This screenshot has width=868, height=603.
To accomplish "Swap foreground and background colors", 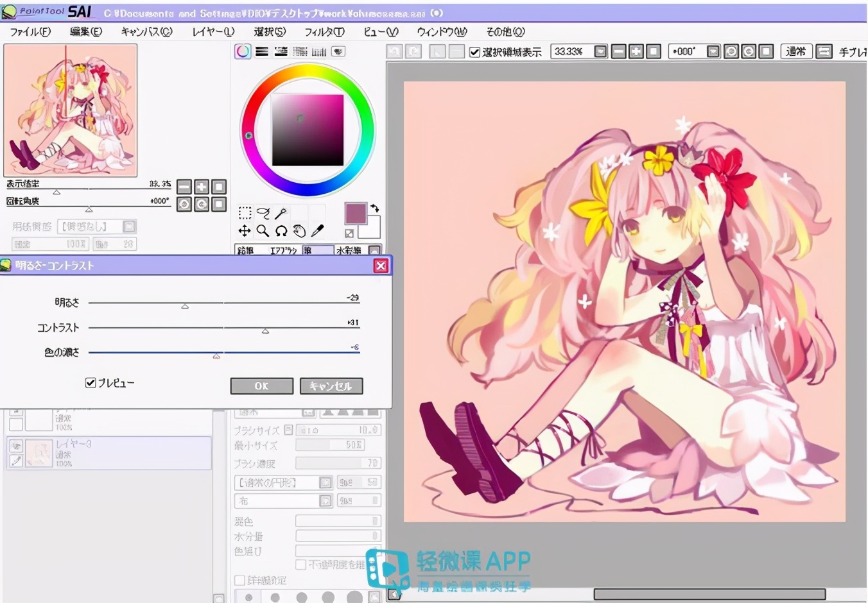I will pyautogui.click(x=375, y=208).
